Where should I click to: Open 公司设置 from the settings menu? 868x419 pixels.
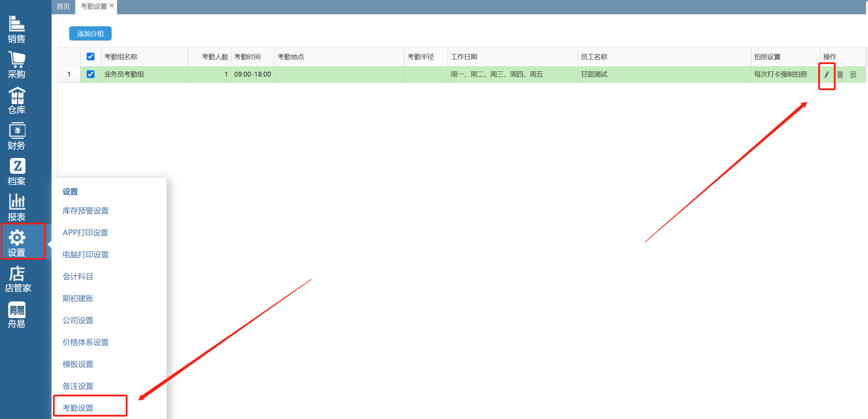(78, 320)
